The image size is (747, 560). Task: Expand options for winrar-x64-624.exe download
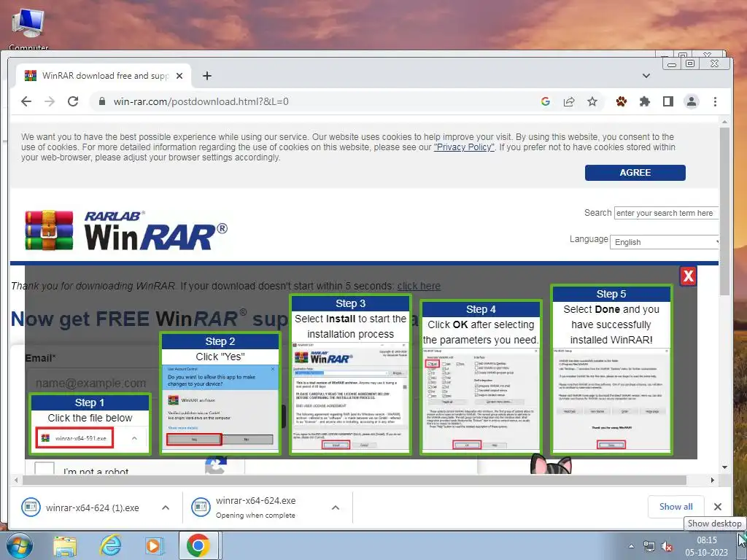[x=336, y=507]
